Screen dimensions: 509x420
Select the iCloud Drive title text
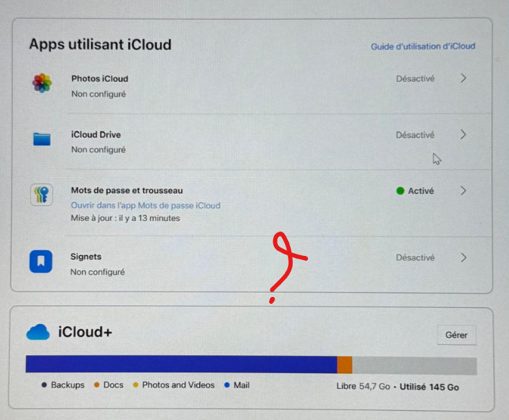tap(96, 134)
